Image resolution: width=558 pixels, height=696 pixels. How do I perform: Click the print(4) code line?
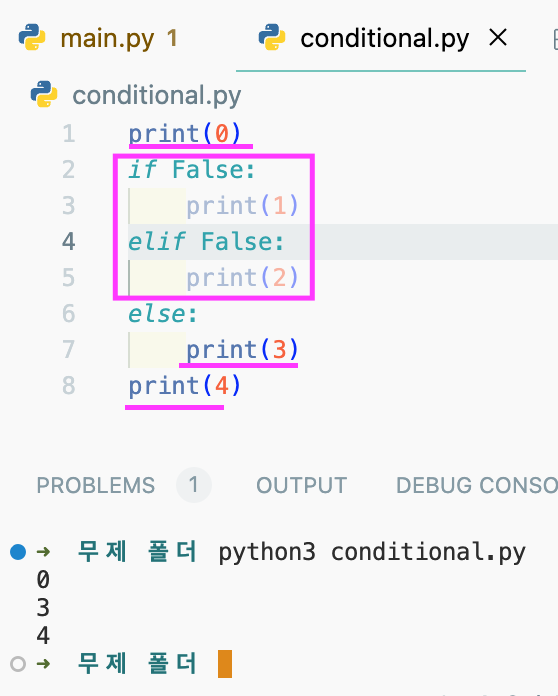(x=185, y=385)
